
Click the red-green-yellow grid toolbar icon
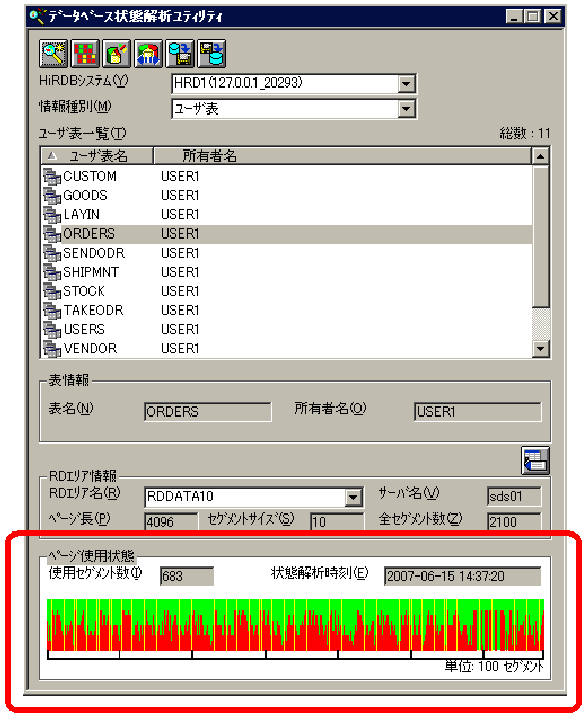click(x=85, y=54)
